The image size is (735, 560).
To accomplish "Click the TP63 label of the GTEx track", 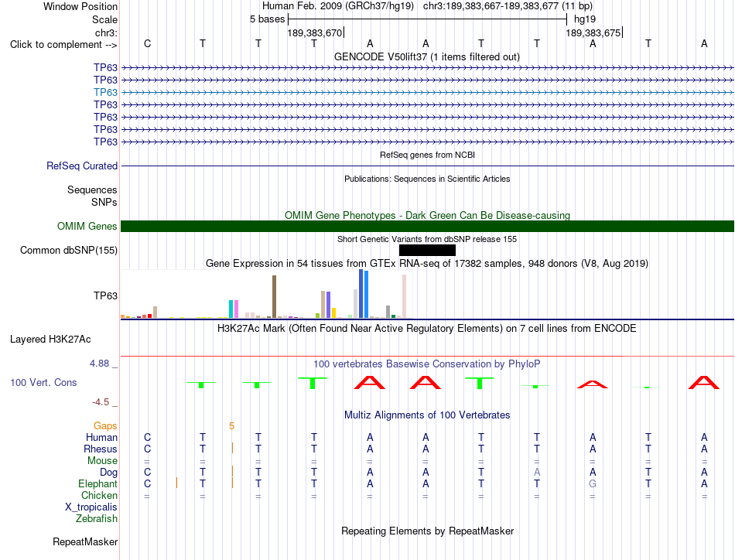I will click(x=105, y=295).
